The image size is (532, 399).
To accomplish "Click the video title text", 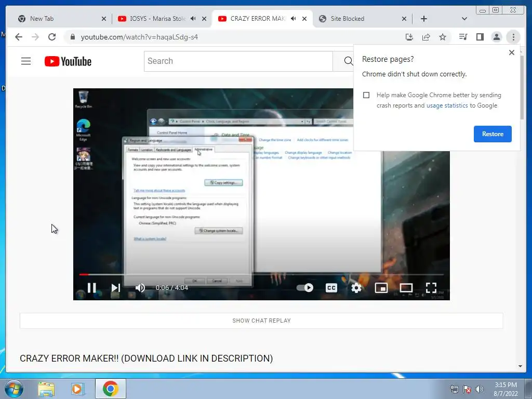I will pyautogui.click(x=146, y=358).
